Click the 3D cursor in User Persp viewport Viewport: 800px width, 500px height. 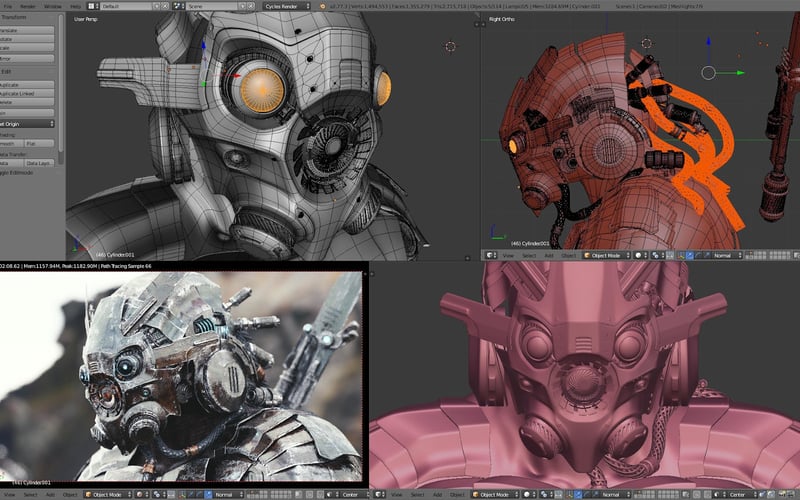coord(450,46)
